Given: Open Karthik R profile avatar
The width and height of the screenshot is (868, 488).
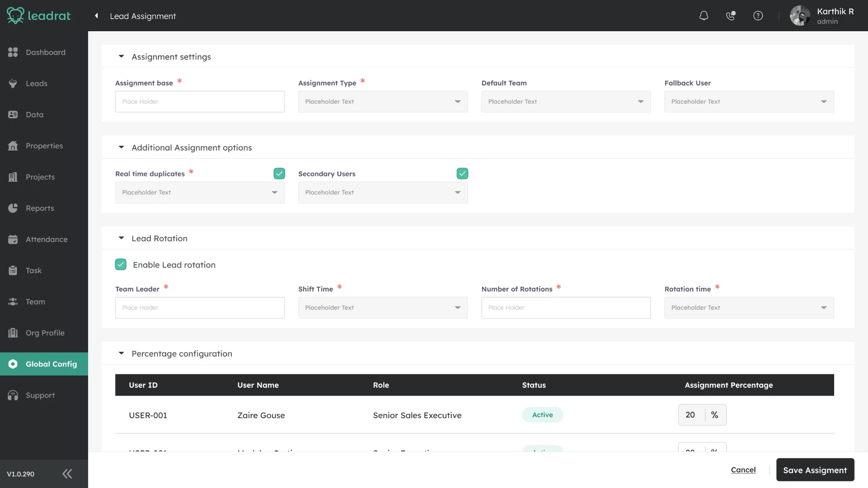Looking at the screenshot, I should pos(800,16).
